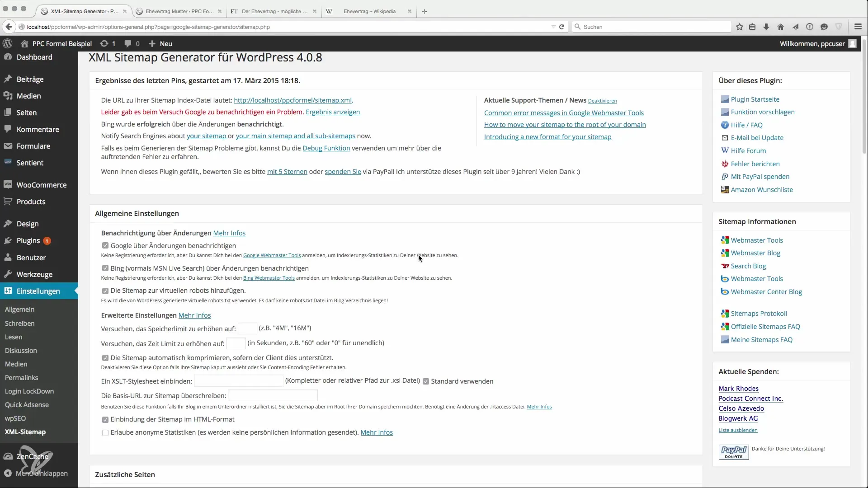Bookmark the page with the star icon
The width and height of the screenshot is (868, 488).
(x=740, y=27)
